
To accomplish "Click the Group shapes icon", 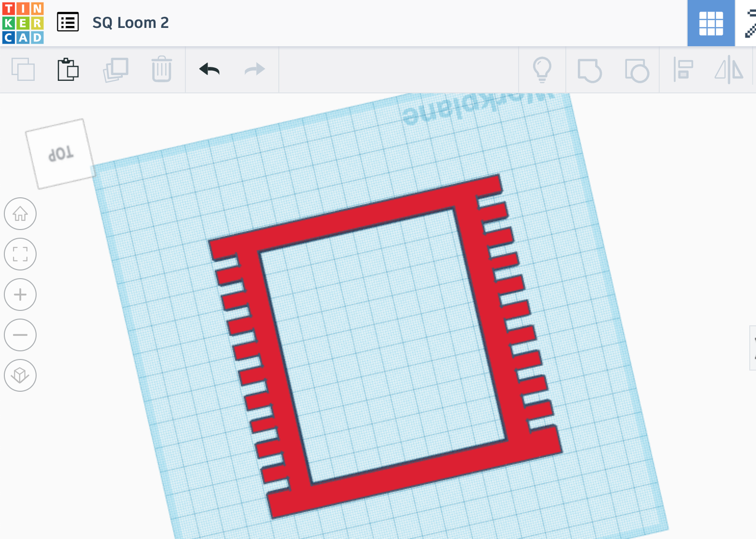I will pyautogui.click(x=589, y=71).
